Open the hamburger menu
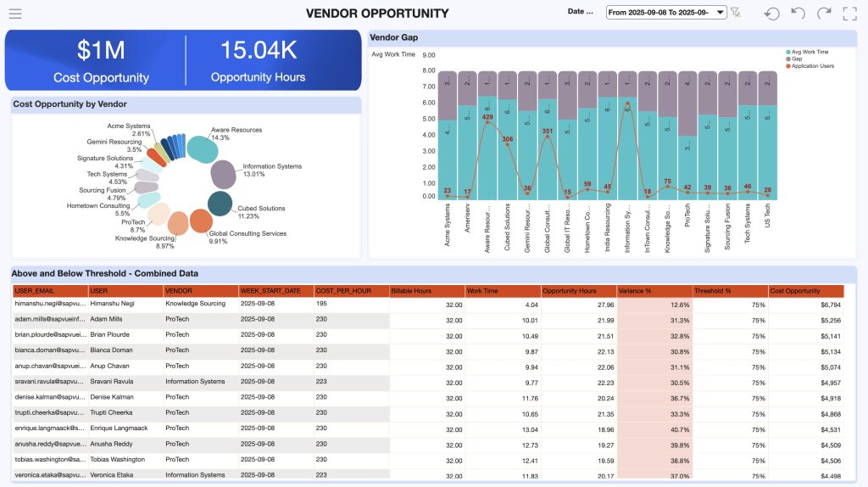 click(15, 13)
